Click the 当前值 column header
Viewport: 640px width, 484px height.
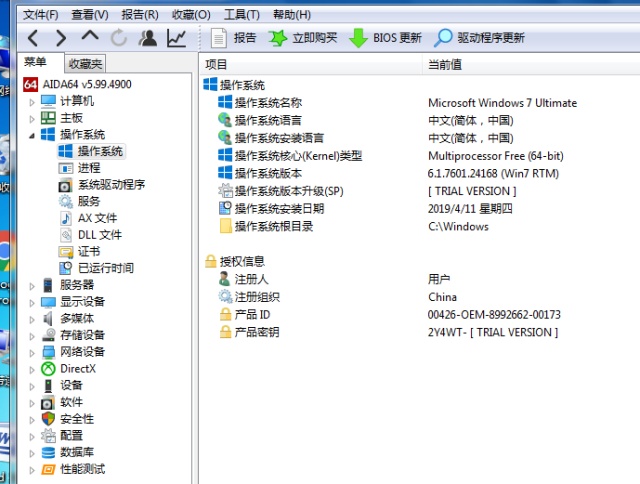(532, 64)
